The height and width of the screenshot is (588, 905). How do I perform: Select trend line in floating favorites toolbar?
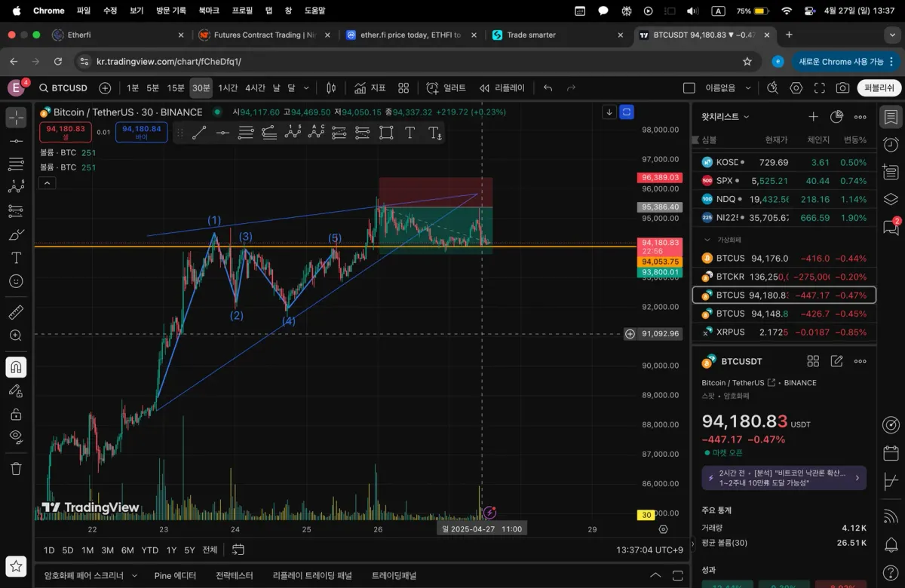199,133
